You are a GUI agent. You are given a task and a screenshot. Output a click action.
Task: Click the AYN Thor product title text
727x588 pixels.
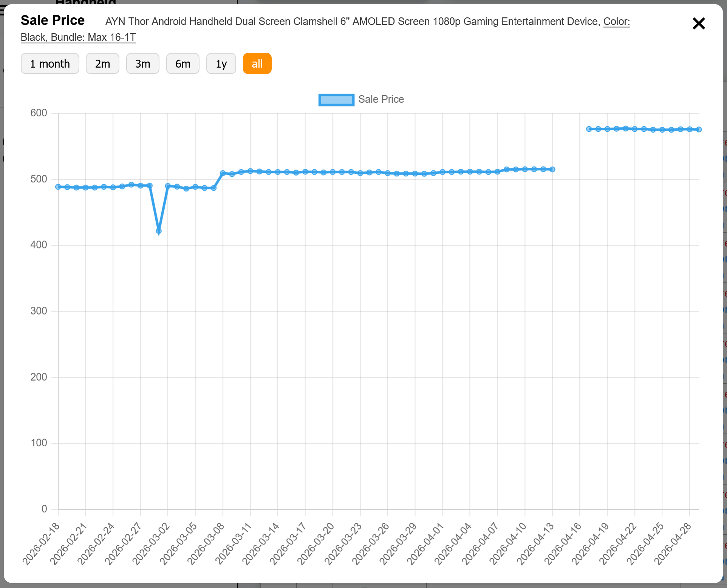pyautogui.click(x=353, y=22)
